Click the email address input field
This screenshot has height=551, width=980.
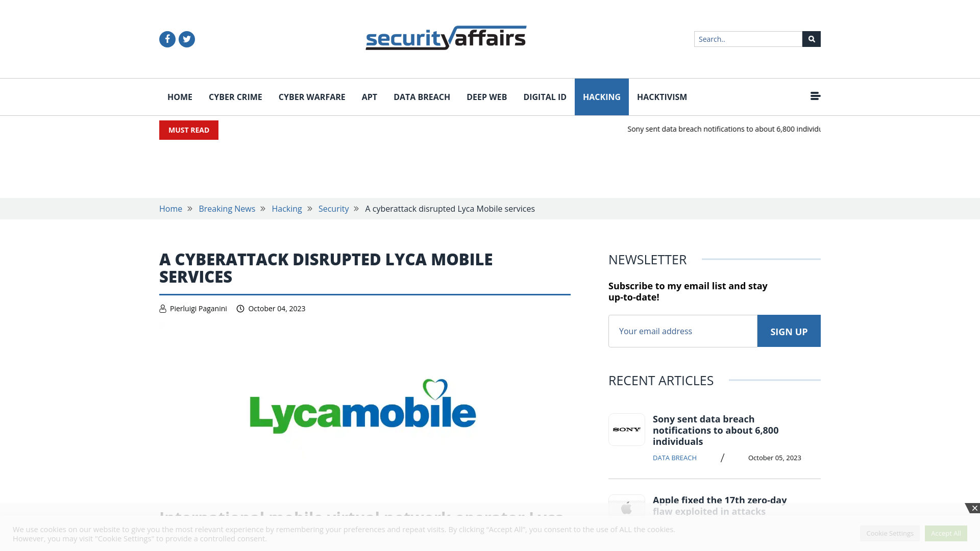coord(682,330)
